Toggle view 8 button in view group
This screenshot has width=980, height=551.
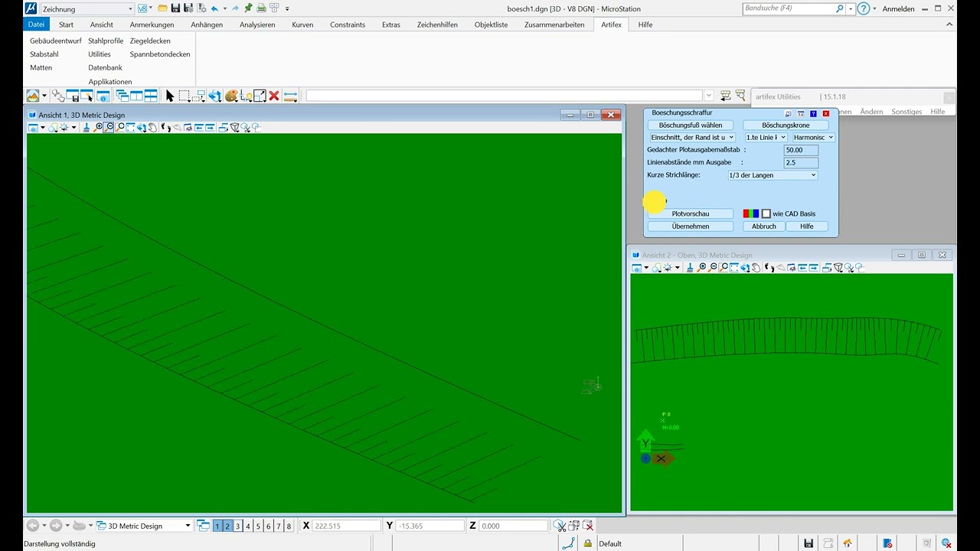[x=289, y=526]
